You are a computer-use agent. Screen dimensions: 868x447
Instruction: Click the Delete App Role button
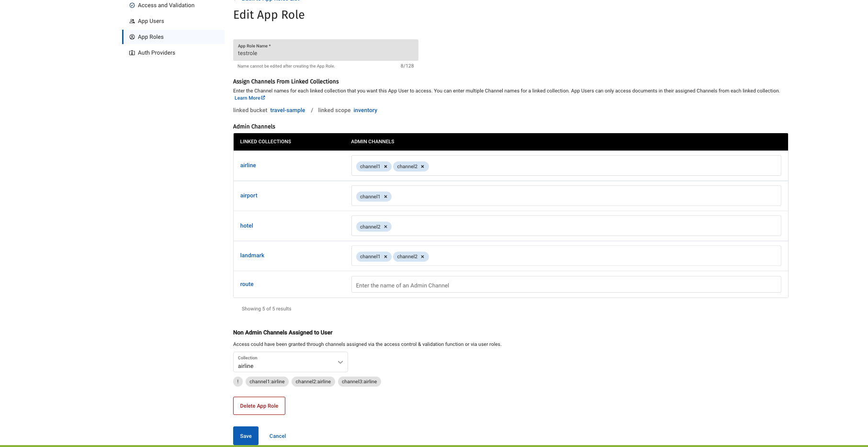259,406
